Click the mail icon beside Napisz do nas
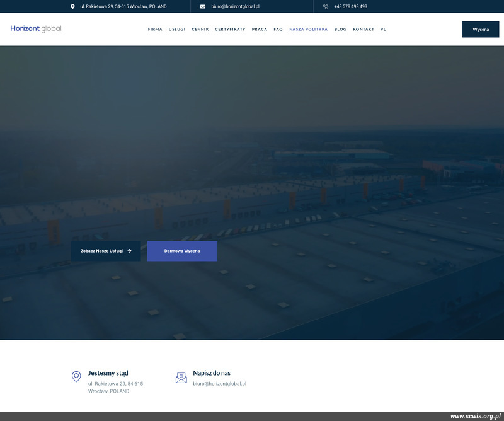 point(181,378)
